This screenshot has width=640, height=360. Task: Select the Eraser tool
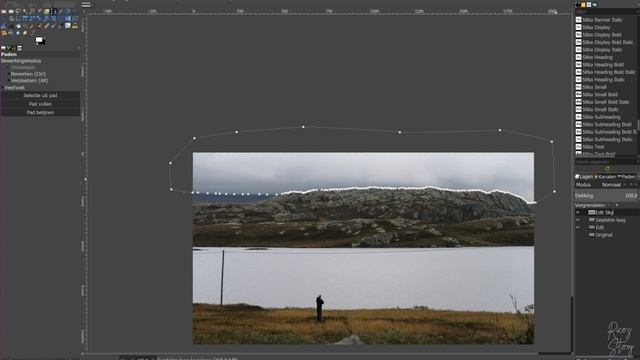46,26
